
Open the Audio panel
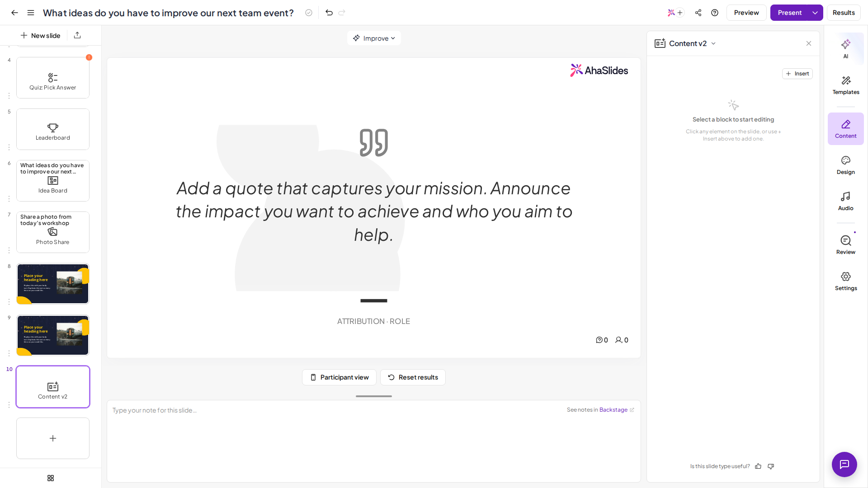coord(845,201)
